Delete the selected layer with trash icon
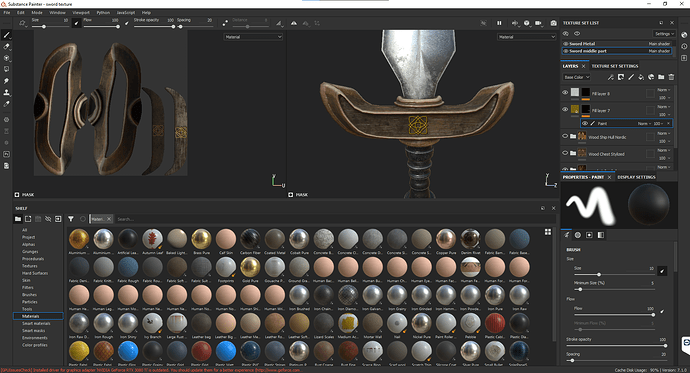The width and height of the screenshot is (690, 373). (x=671, y=77)
